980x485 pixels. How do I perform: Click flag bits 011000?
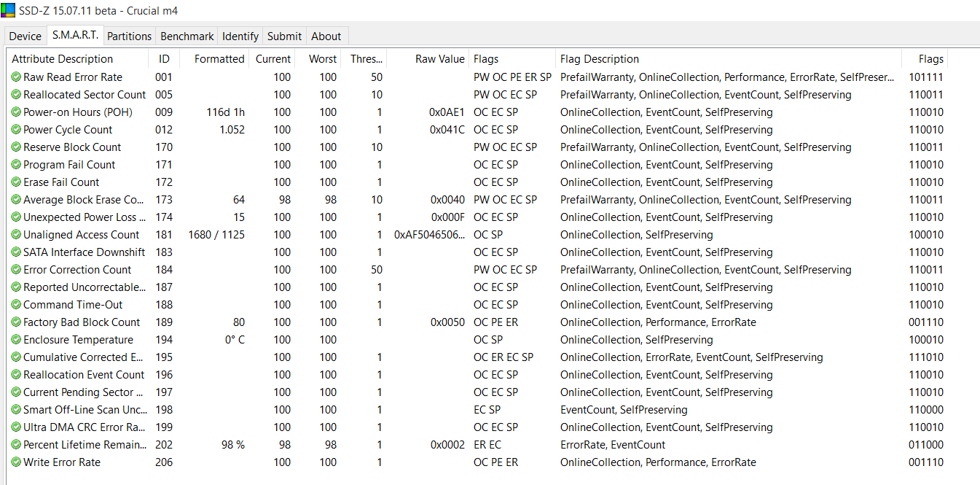click(926, 445)
